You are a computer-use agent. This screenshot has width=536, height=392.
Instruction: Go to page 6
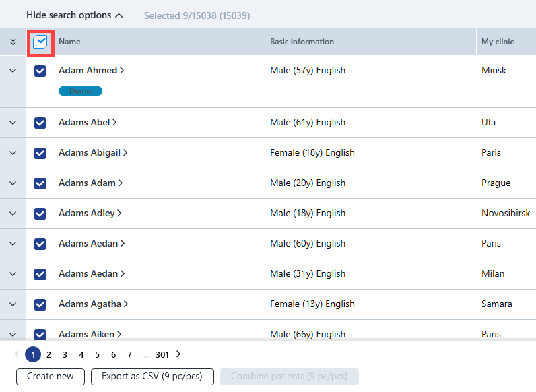113,355
